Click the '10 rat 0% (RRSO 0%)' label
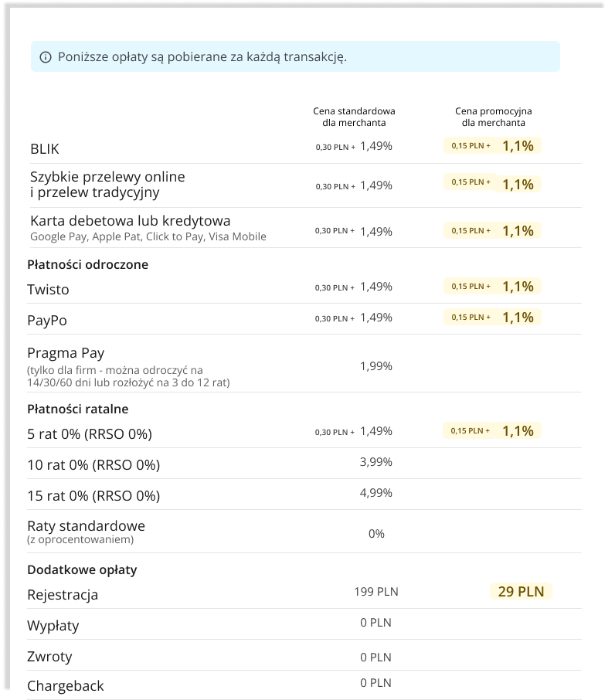The width and height of the screenshot is (615, 700). (93, 465)
